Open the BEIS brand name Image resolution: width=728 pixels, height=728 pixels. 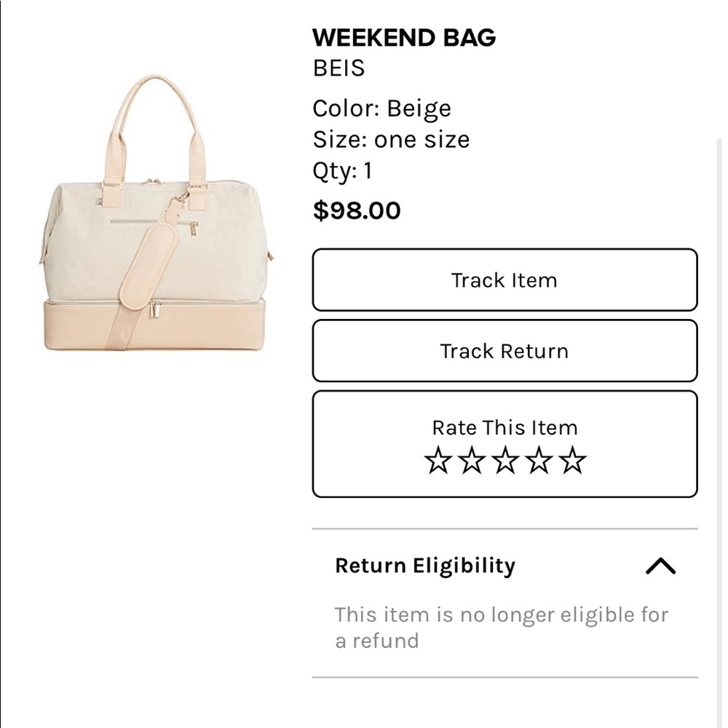pos(339,68)
